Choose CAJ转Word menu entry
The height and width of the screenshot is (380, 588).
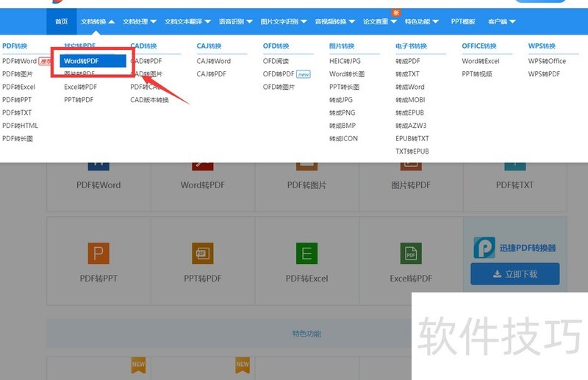[213, 61]
